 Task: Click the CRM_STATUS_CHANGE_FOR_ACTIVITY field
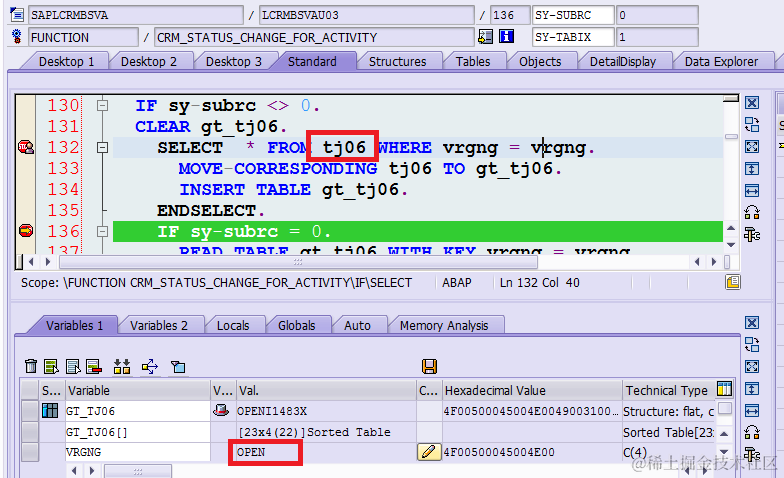314,37
